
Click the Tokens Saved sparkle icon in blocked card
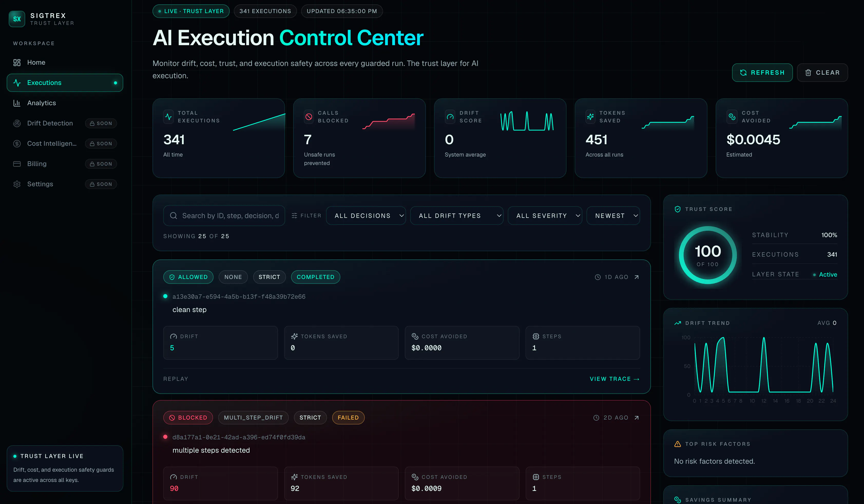[294, 477]
